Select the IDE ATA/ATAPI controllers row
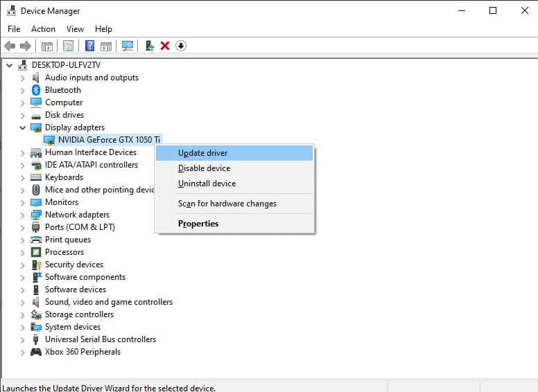The height and width of the screenshot is (392, 538). 92,165
